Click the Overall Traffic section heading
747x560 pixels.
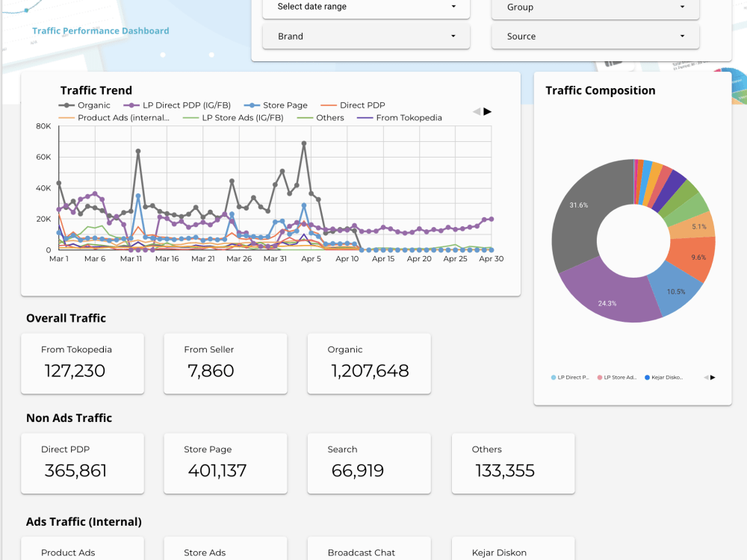[x=66, y=318]
